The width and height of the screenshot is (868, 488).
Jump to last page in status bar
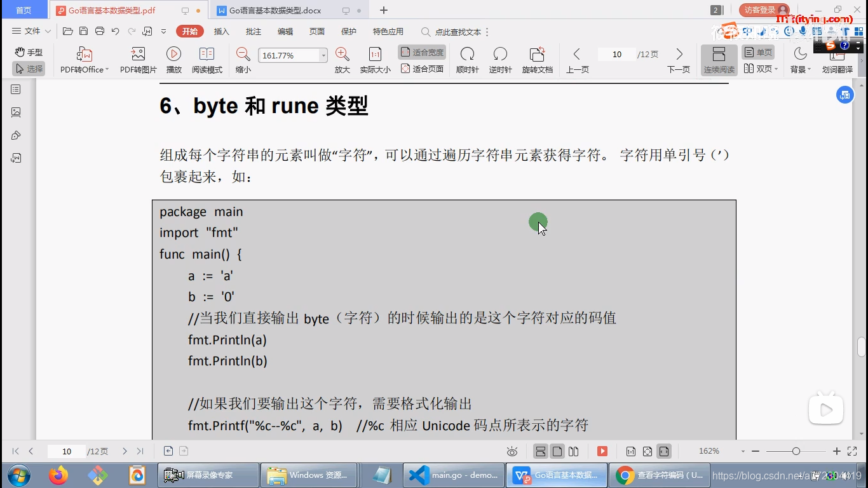pos(140,451)
